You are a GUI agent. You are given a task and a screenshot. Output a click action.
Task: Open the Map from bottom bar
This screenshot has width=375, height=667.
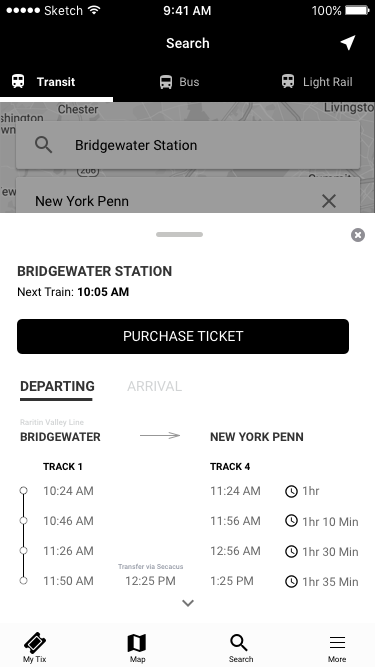(x=137, y=647)
